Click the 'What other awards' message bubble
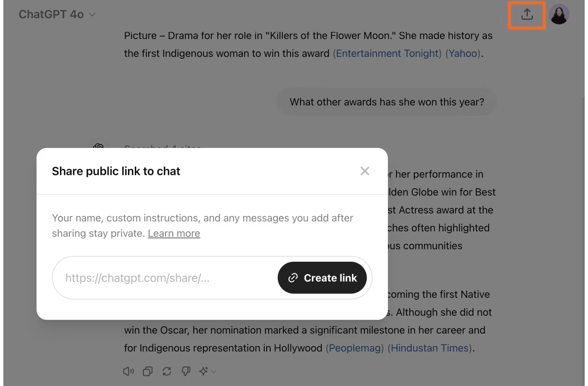Screen dimensions: 588x386 [x=387, y=102]
